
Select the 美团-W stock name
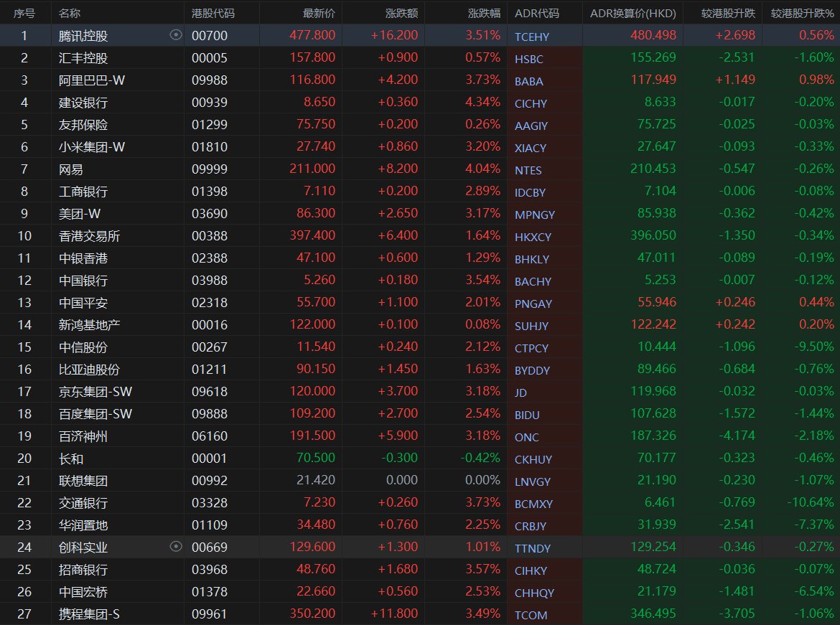pos(79,214)
